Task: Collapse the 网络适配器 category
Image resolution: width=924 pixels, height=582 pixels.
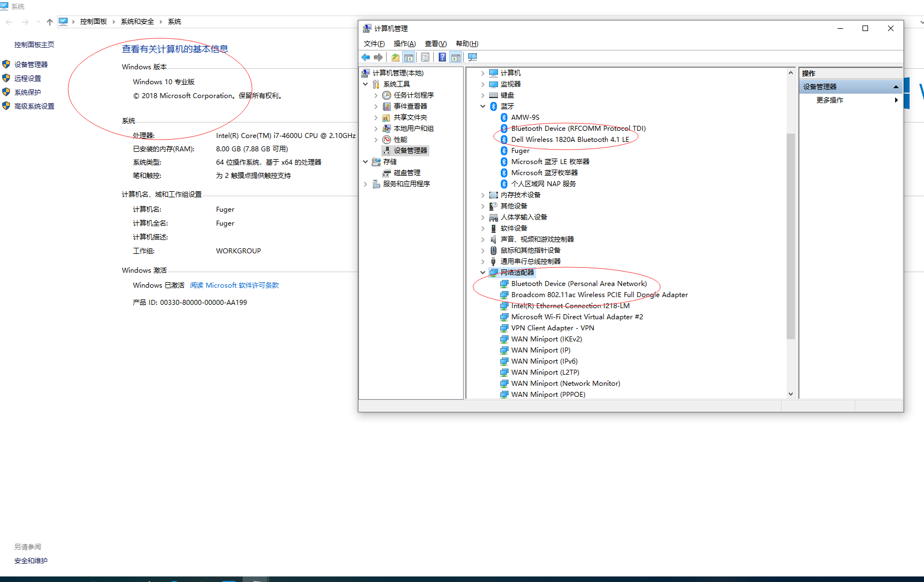Action: pos(482,272)
